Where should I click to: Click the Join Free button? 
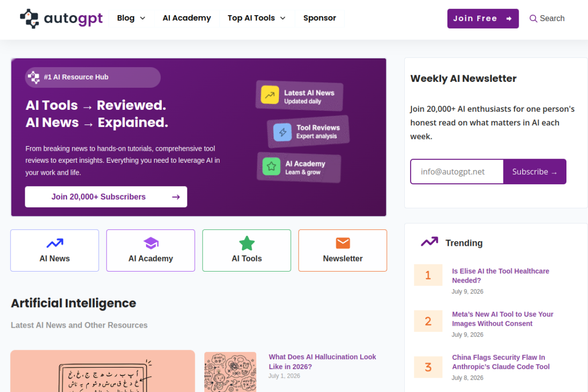pos(483,18)
